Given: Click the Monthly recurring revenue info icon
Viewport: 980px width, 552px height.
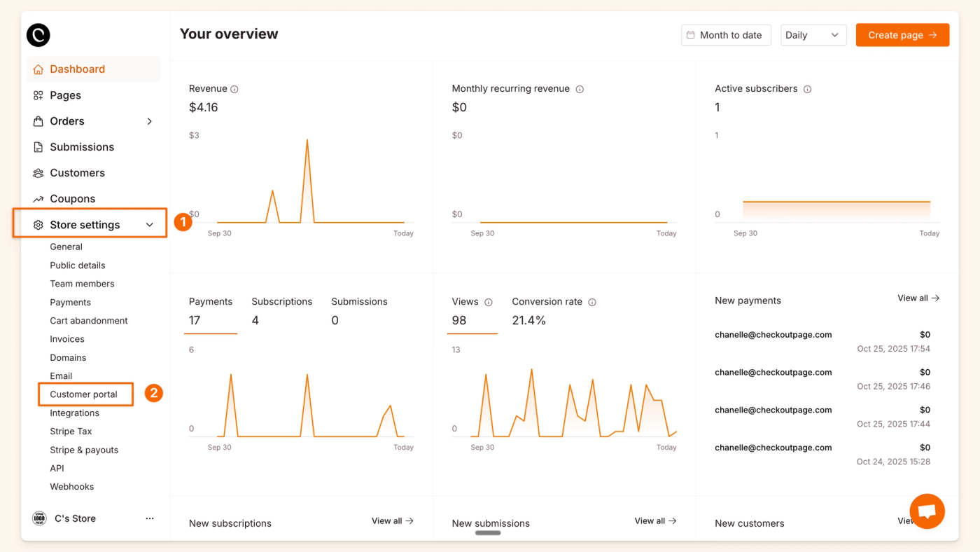Looking at the screenshot, I should tap(580, 89).
